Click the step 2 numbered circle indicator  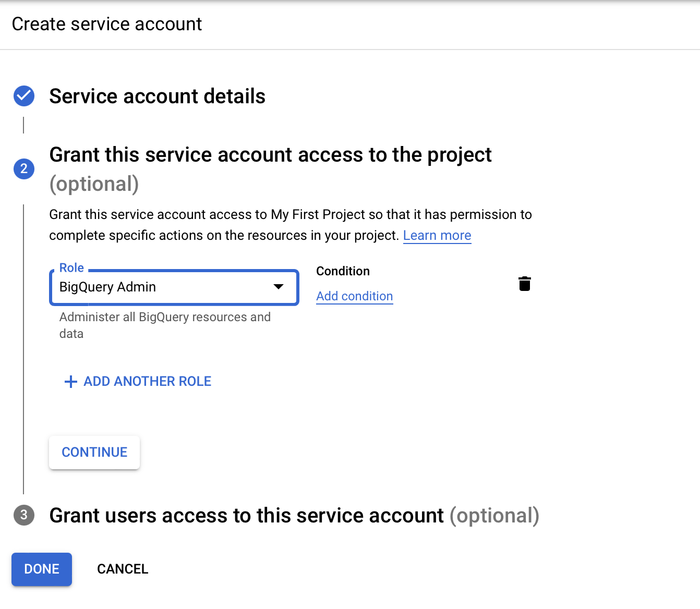tap(23, 169)
